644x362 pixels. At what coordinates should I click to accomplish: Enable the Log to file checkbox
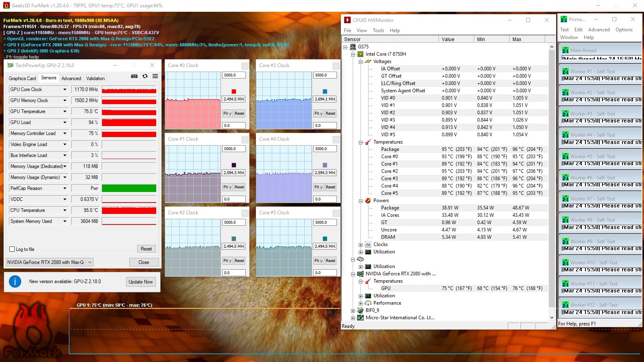click(x=12, y=249)
